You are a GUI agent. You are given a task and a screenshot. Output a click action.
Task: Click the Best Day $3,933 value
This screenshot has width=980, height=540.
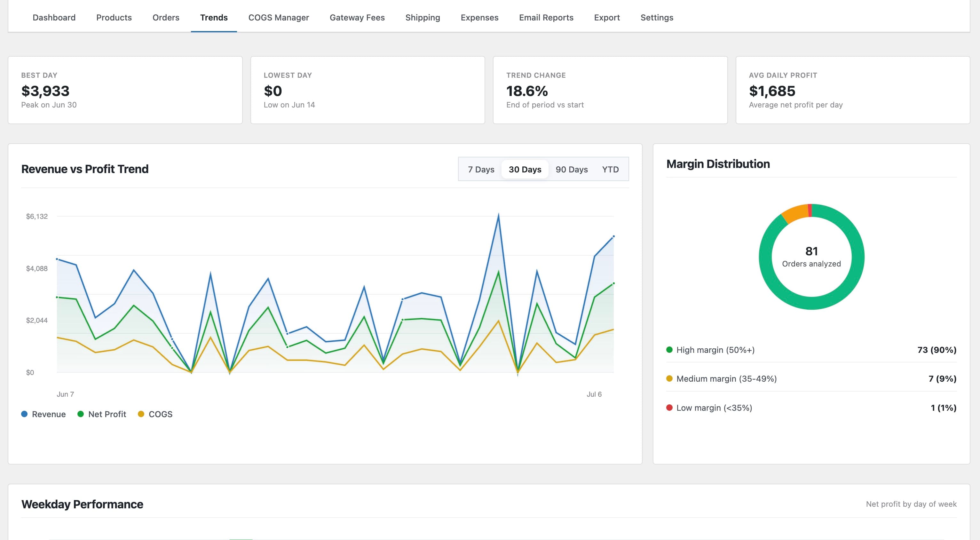coord(45,91)
